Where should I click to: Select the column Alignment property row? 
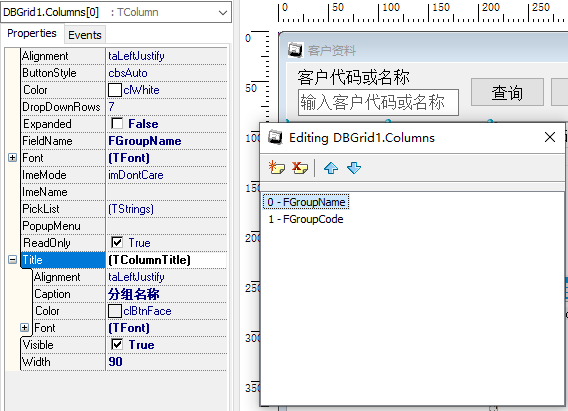(124, 56)
